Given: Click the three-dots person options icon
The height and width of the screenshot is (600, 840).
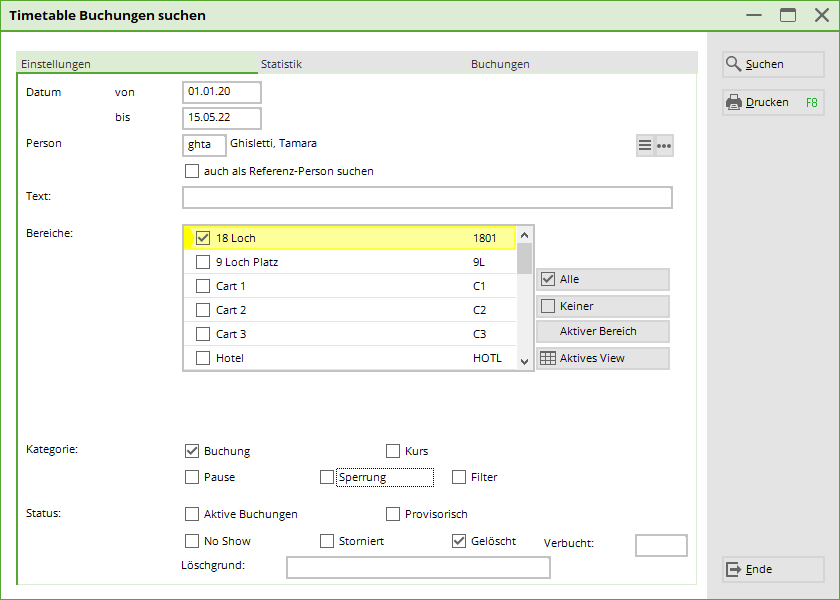Looking at the screenshot, I should tap(664, 146).
